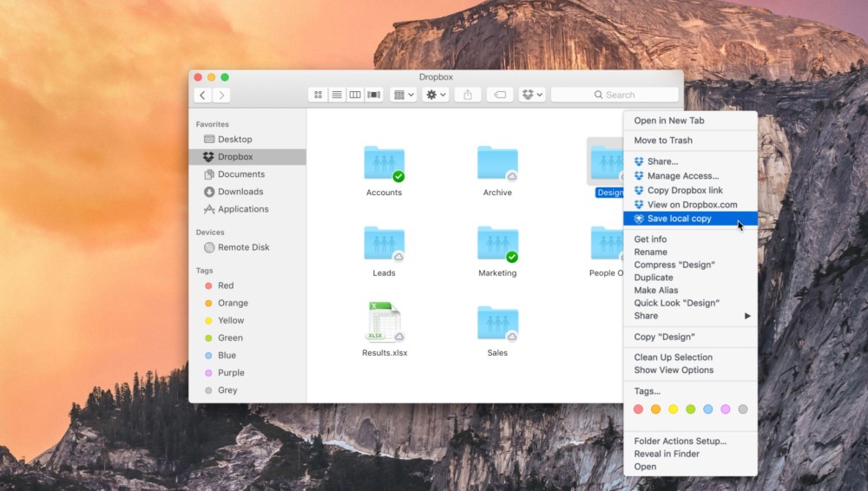Screen dimensions: 868x491
Task: Expand the Share submenu in context menu
Action: point(690,316)
